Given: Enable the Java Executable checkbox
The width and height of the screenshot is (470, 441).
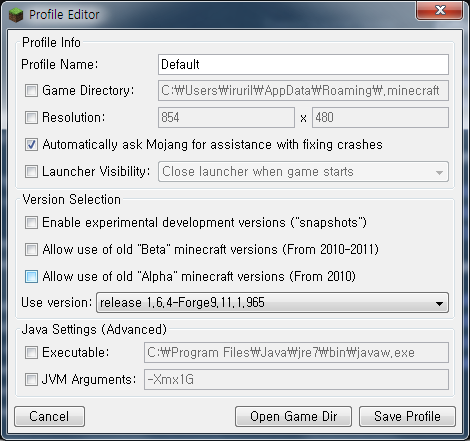Looking at the screenshot, I should click(x=31, y=353).
